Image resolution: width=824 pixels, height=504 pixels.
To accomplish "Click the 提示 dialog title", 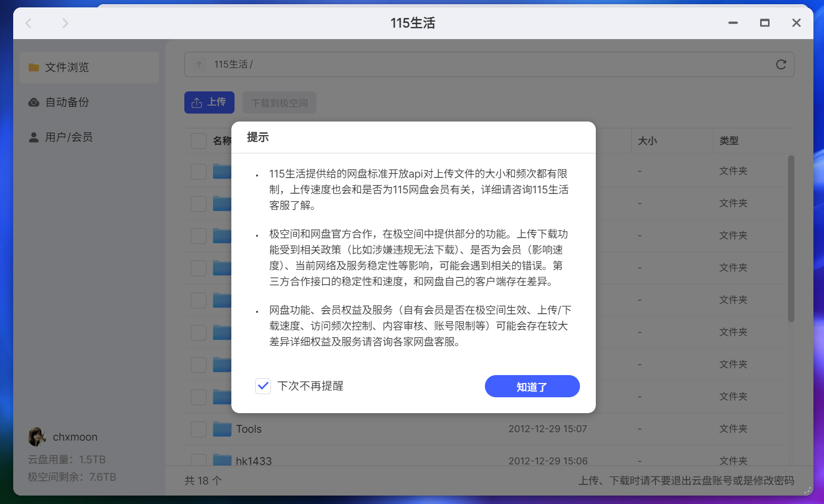I will (x=258, y=137).
